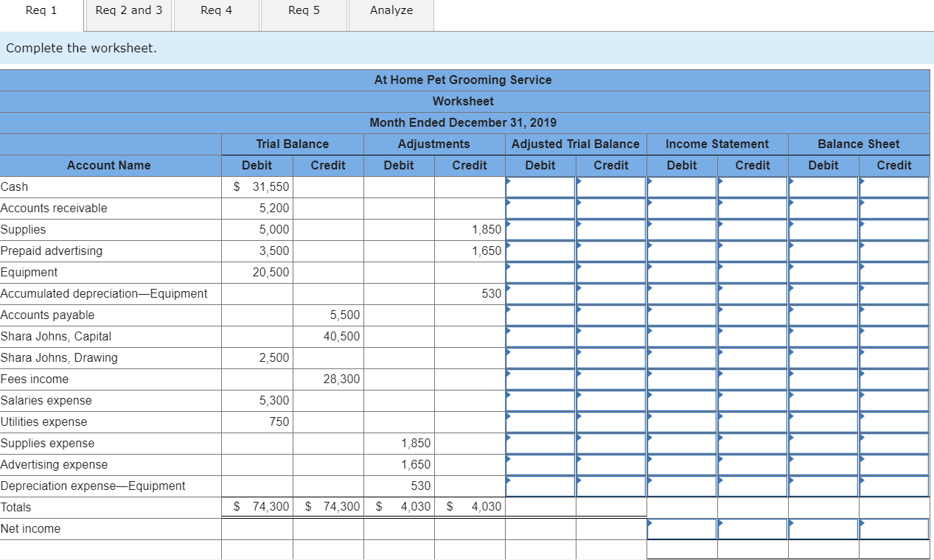The height and width of the screenshot is (560, 934).
Task: Click the Supplies Adjusted Trial Balance Debit cell
Action: [x=540, y=229]
